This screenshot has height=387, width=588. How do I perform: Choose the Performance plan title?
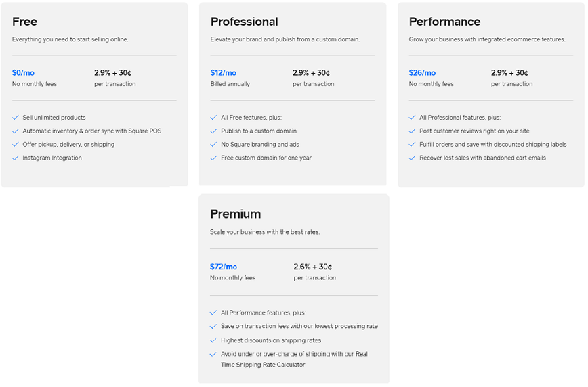tap(444, 22)
